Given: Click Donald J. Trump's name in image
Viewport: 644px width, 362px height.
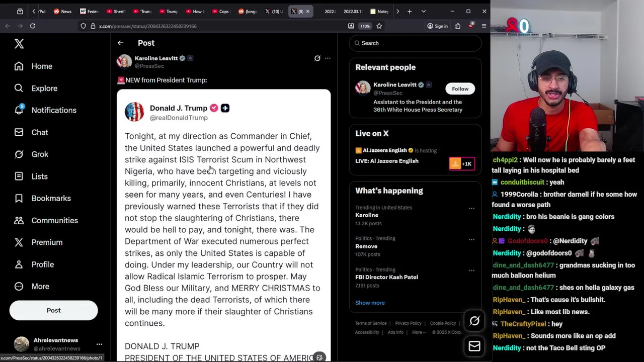Looking at the screenshot, I should 178,108.
